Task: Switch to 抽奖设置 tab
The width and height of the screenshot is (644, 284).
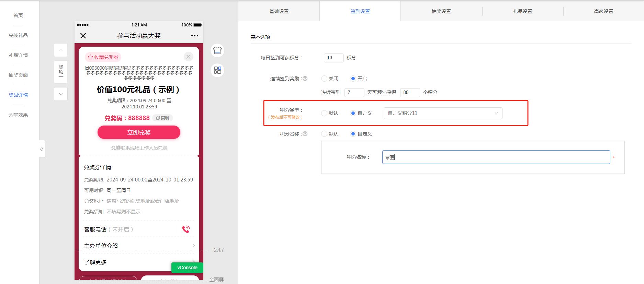Action: tap(441, 11)
